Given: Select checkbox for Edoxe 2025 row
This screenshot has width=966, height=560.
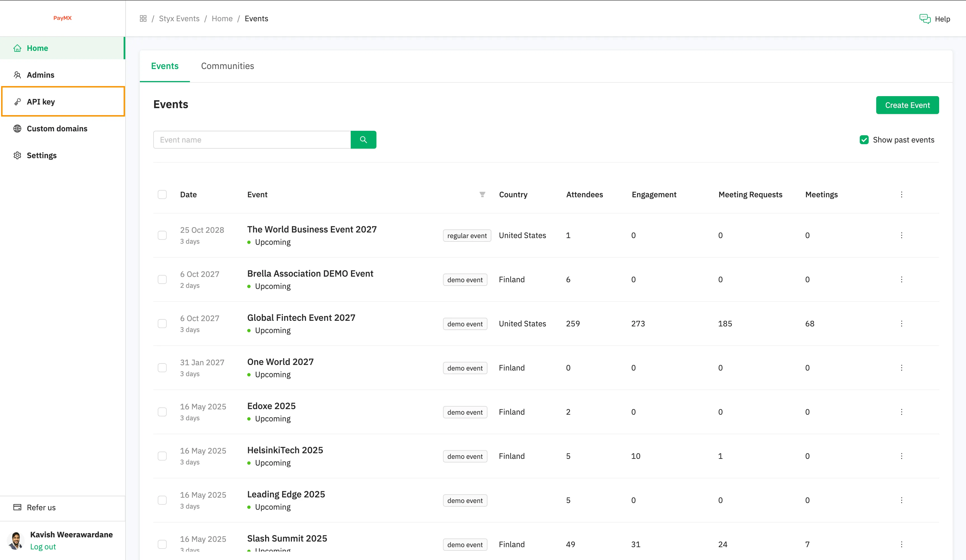Looking at the screenshot, I should [x=162, y=412].
